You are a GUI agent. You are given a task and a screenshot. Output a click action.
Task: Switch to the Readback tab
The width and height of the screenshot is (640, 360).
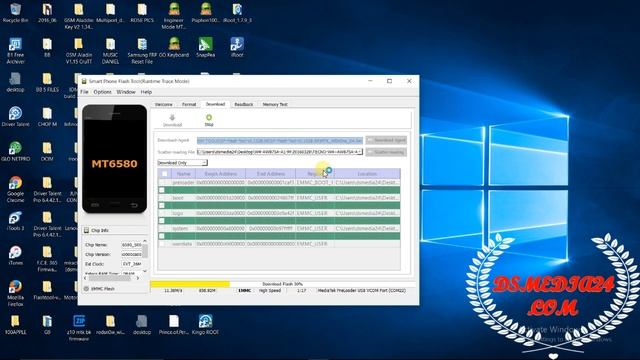(244, 104)
